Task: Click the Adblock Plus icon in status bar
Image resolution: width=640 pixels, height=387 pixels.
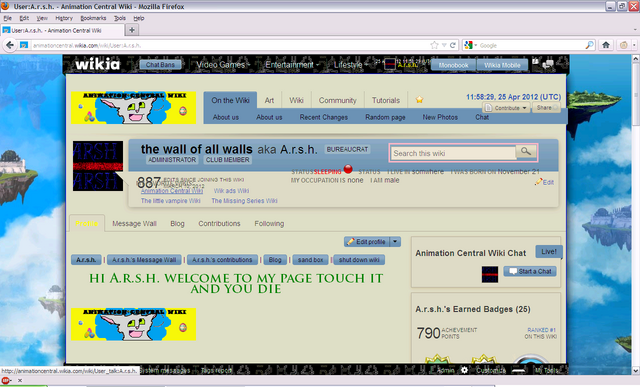Action: 6,380
